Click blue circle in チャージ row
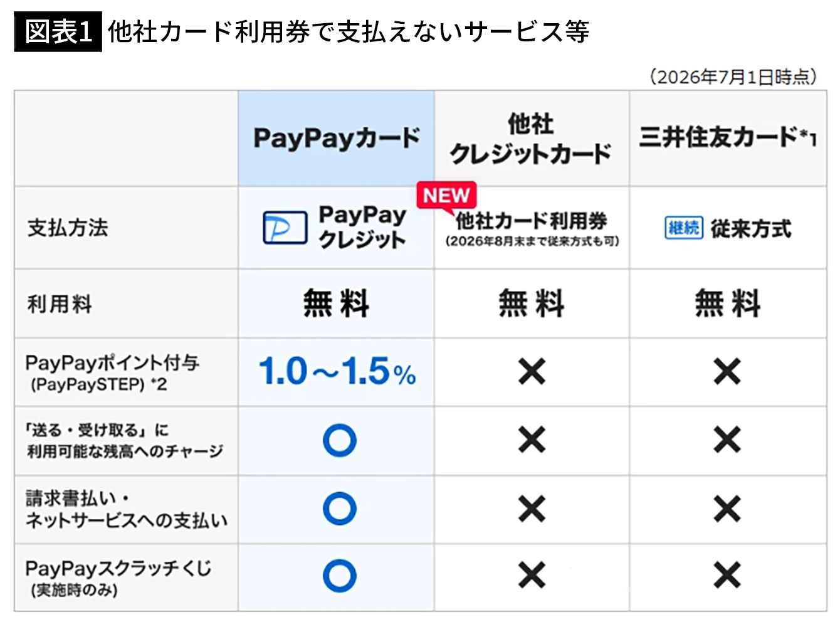 (x=340, y=440)
